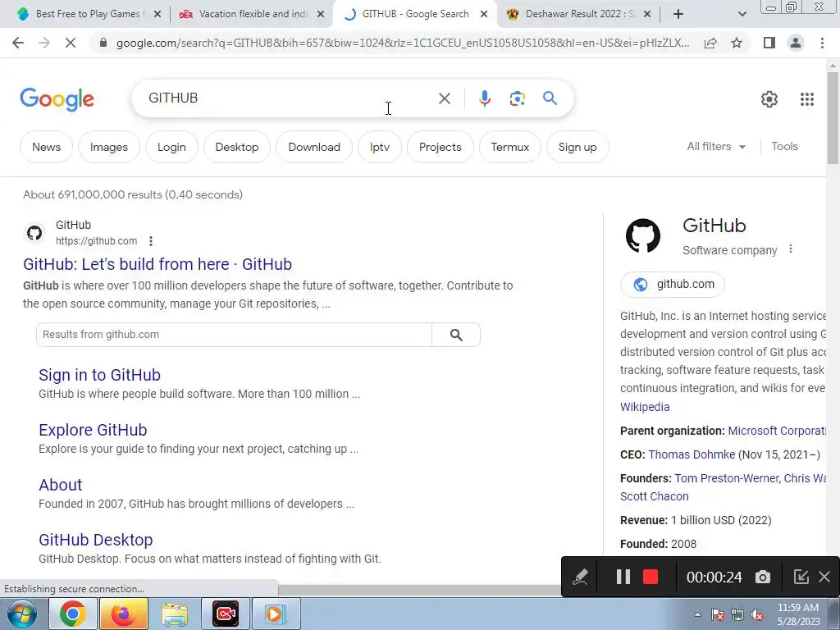
Task: Open the Wikipedia link
Action: click(x=645, y=407)
